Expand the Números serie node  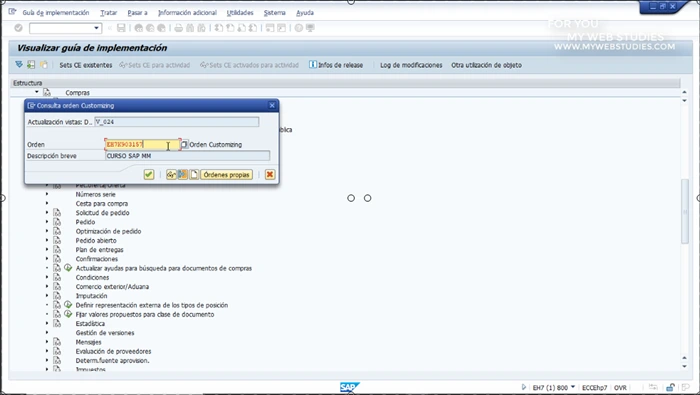coord(47,194)
